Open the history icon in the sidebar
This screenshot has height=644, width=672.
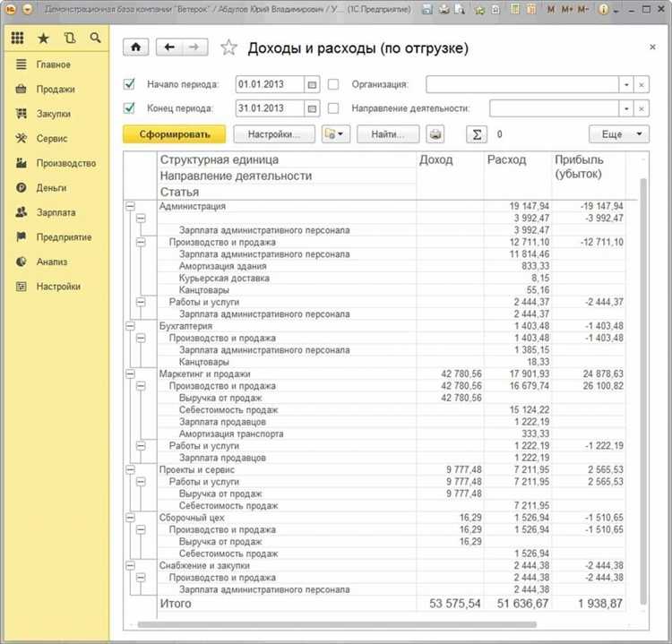click(x=70, y=39)
